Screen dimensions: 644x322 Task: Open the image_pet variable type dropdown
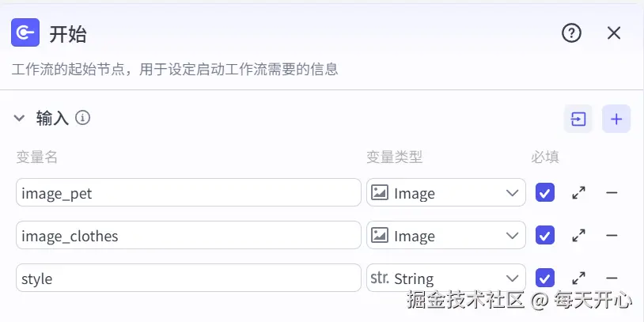[x=445, y=192]
